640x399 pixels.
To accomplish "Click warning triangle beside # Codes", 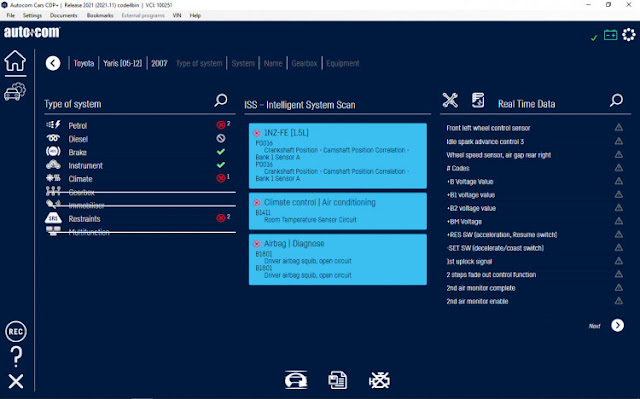I will [x=619, y=167].
